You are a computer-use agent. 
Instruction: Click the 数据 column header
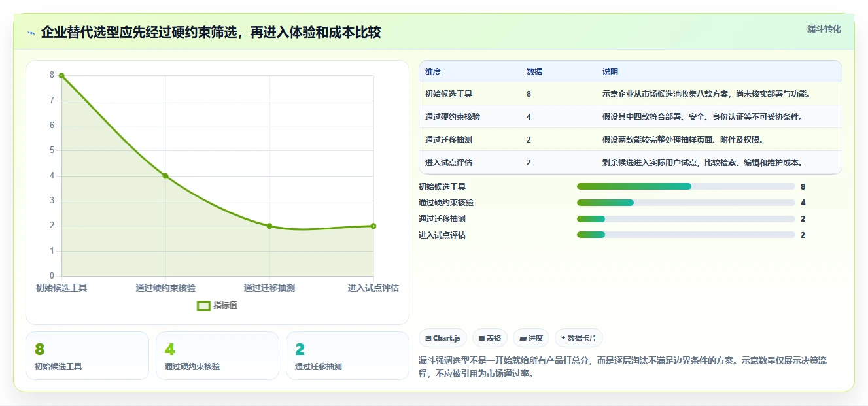click(x=534, y=72)
